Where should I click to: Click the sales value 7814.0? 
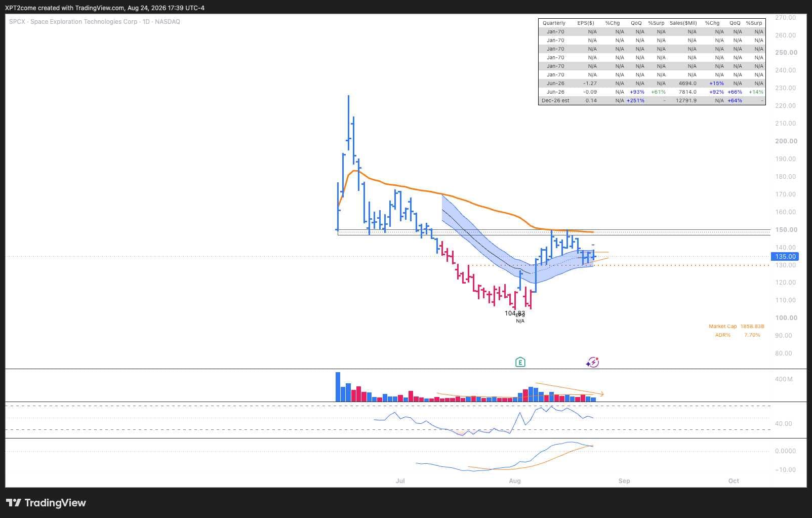click(x=687, y=92)
